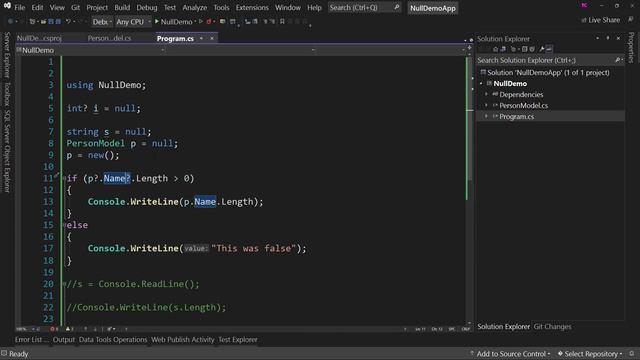This screenshot has height=360, width=640.
Task: Open the Data Tools Operations tab
Action: tap(113, 340)
